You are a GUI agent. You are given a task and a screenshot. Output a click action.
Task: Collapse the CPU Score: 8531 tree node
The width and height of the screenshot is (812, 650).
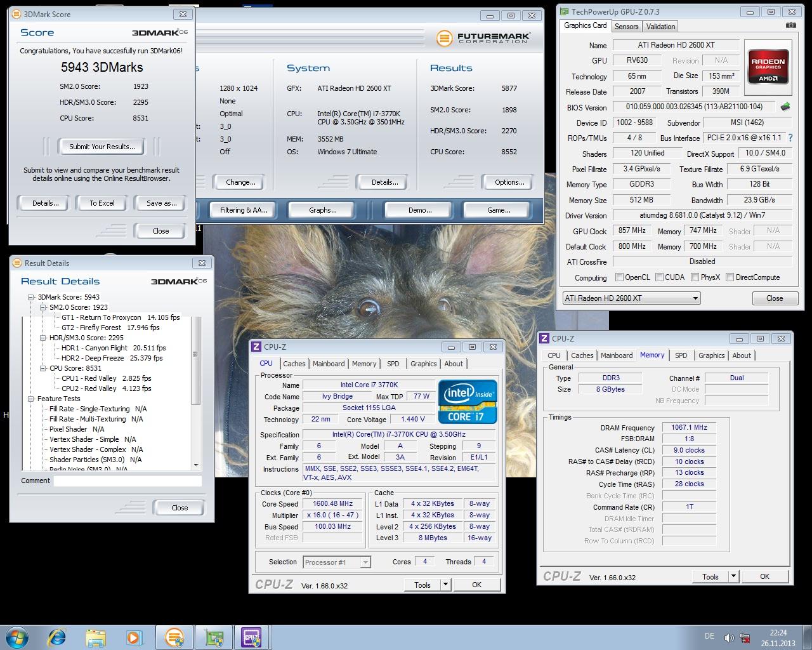click(x=43, y=368)
